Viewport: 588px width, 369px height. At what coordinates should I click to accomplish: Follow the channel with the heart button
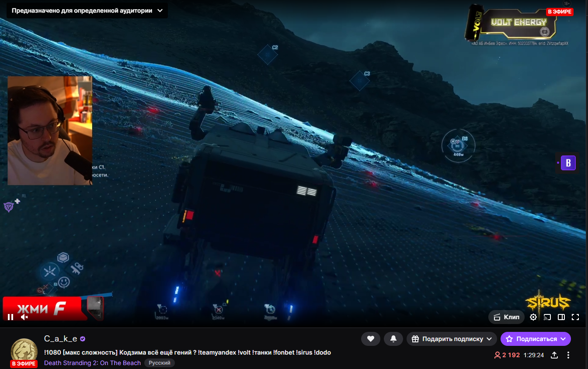[371, 339]
